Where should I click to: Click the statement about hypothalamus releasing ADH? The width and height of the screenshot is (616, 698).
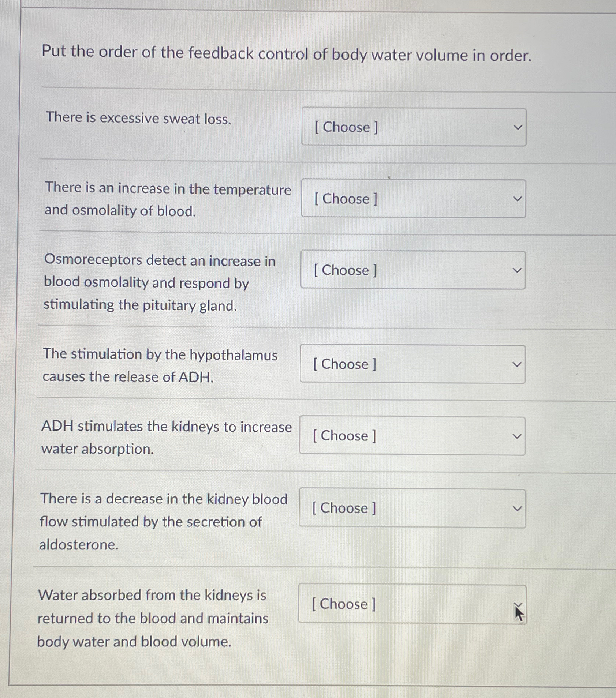(160, 365)
